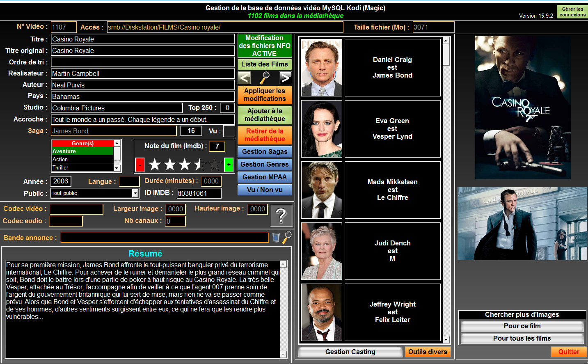Image resolution: width=588 pixels, height=364 pixels.
Task: Click the Studio field Columbia Pictures
Action: [x=117, y=108]
